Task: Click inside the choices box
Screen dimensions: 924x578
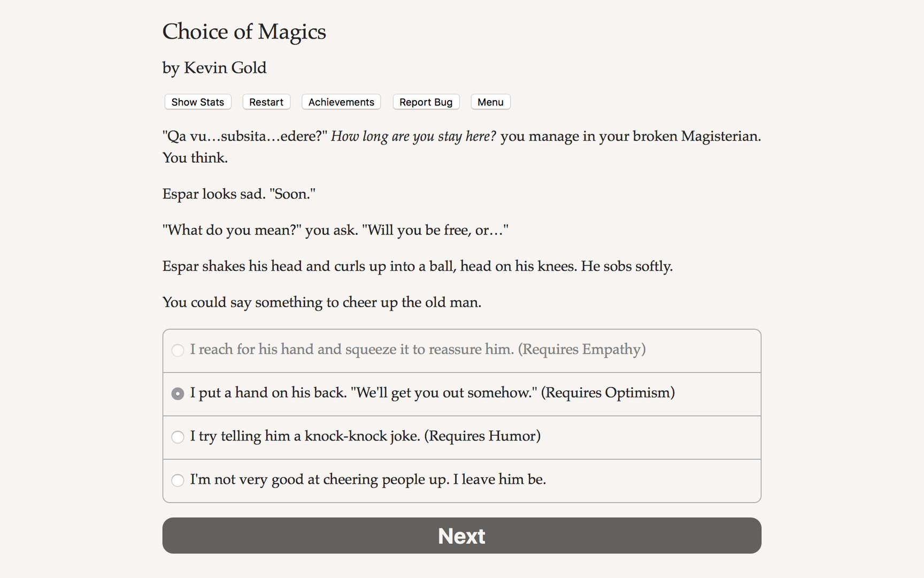Action: [x=461, y=415]
